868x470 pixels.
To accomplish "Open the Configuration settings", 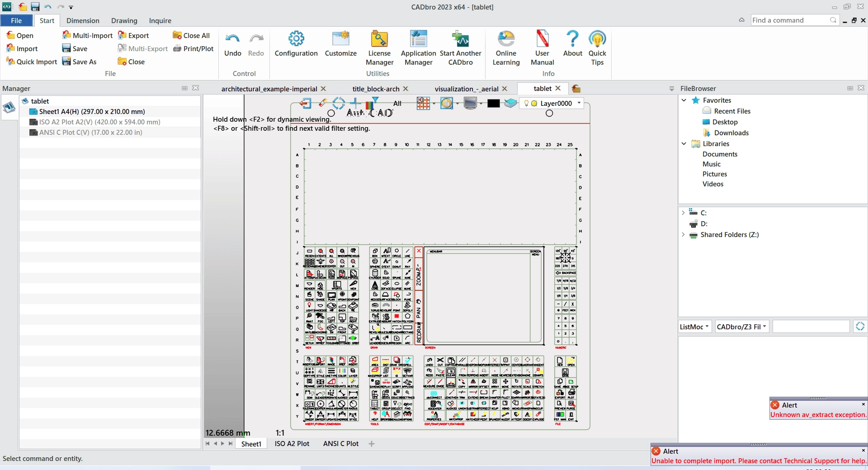I will 296,44.
